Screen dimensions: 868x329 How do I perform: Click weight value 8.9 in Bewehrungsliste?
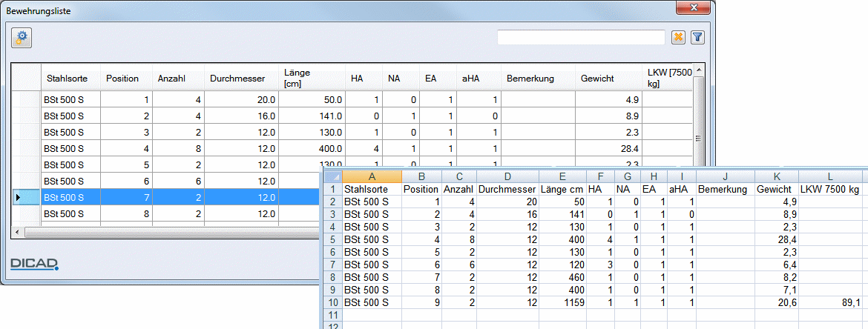click(608, 116)
